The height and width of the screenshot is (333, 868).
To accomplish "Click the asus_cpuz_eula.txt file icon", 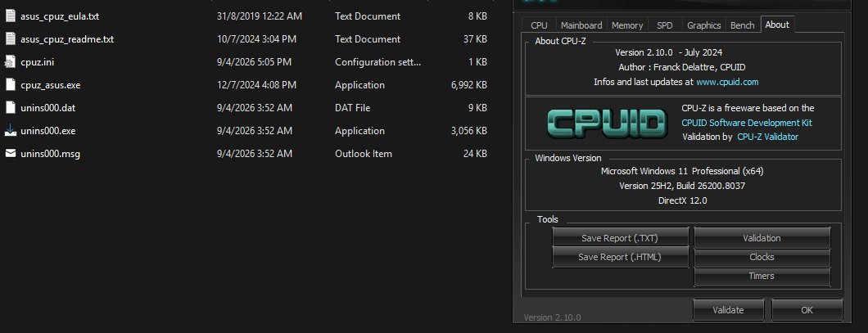I will 10,16.
